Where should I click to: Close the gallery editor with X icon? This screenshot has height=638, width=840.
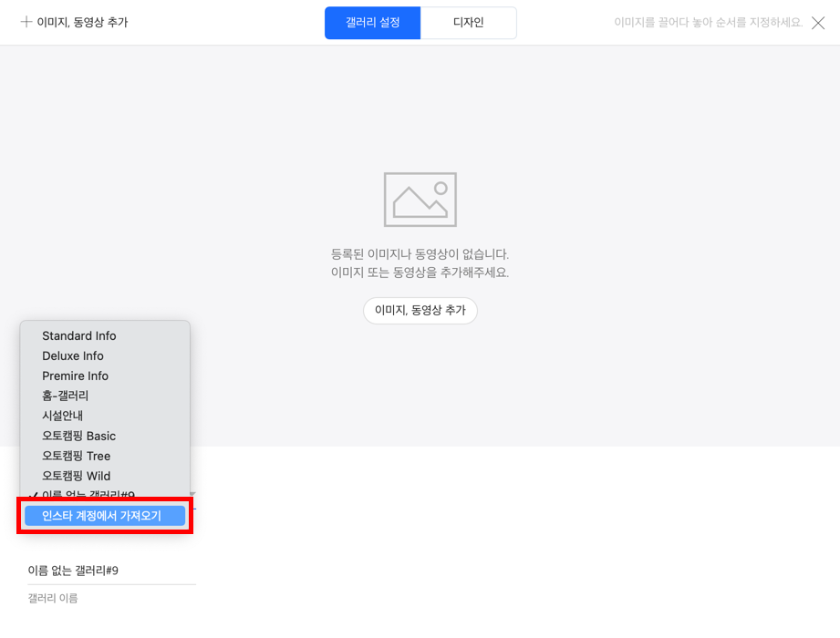coord(818,23)
